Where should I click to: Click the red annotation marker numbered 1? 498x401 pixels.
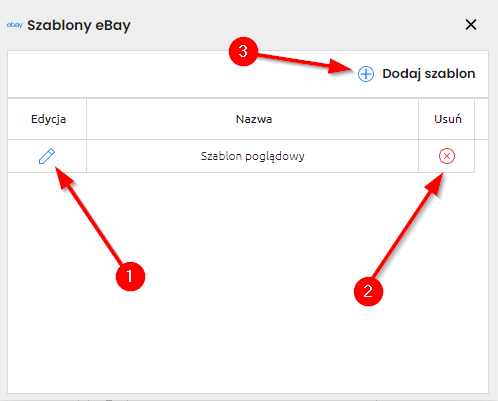[130, 276]
